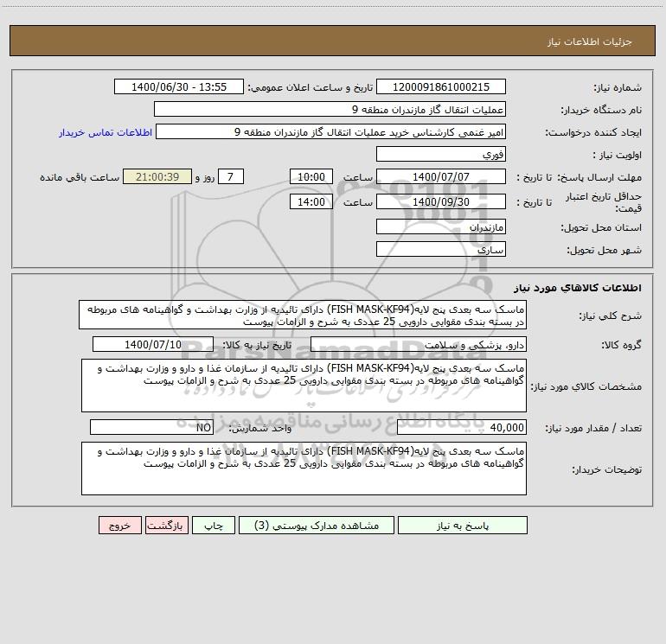Click the 'تعداد / مقدار مورد نیاز:' label
The height and width of the screenshot is (644, 666).
point(593,428)
